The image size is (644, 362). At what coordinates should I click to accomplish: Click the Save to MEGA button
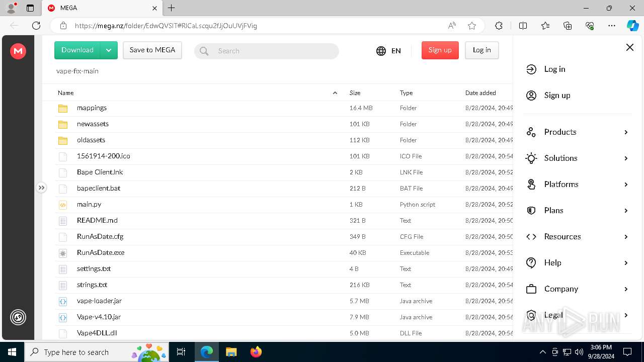pos(152,50)
